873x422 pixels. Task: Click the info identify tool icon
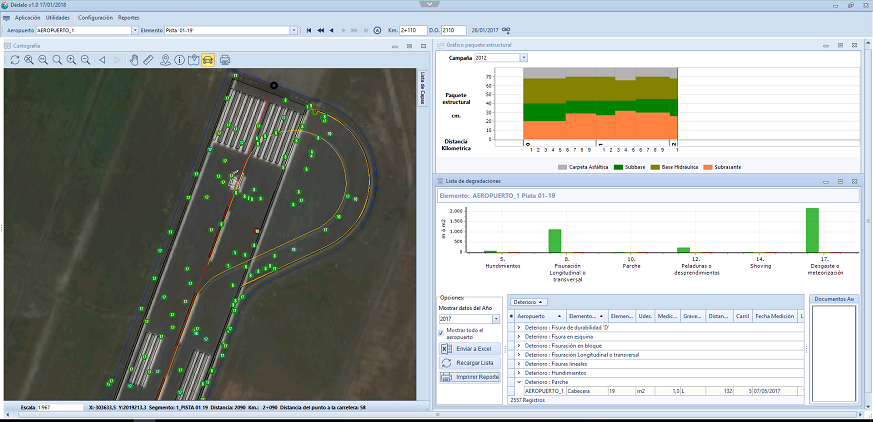coord(179,60)
